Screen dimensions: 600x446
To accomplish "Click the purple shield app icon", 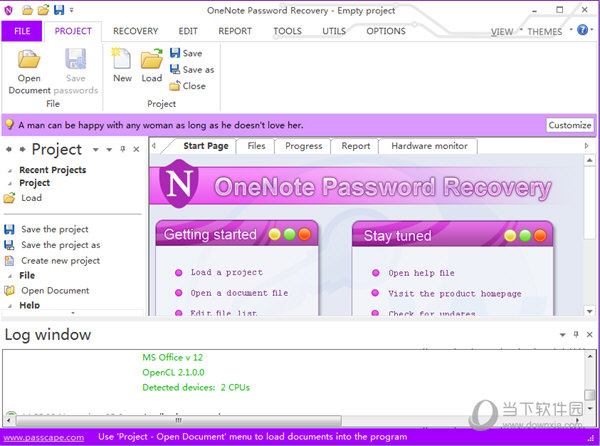I will [x=8, y=10].
